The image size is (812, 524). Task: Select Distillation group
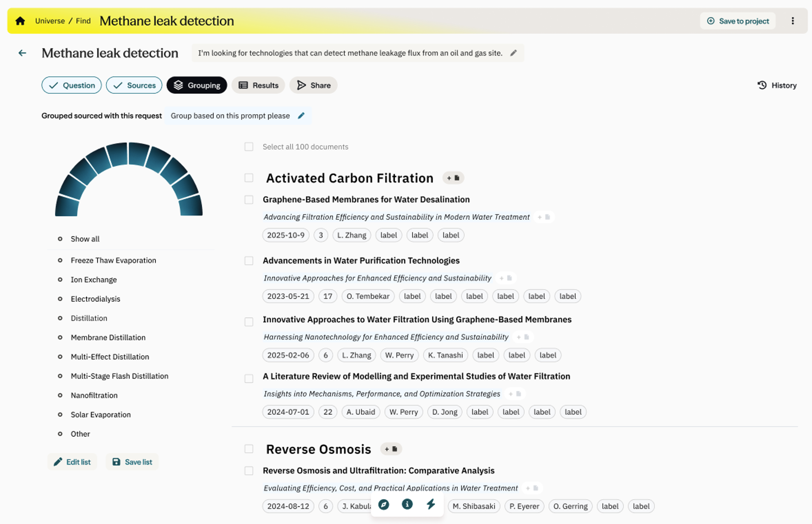pos(89,318)
